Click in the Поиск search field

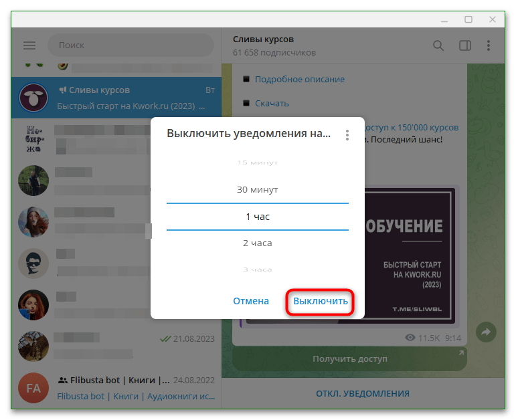pyautogui.click(x=131, y=45)
